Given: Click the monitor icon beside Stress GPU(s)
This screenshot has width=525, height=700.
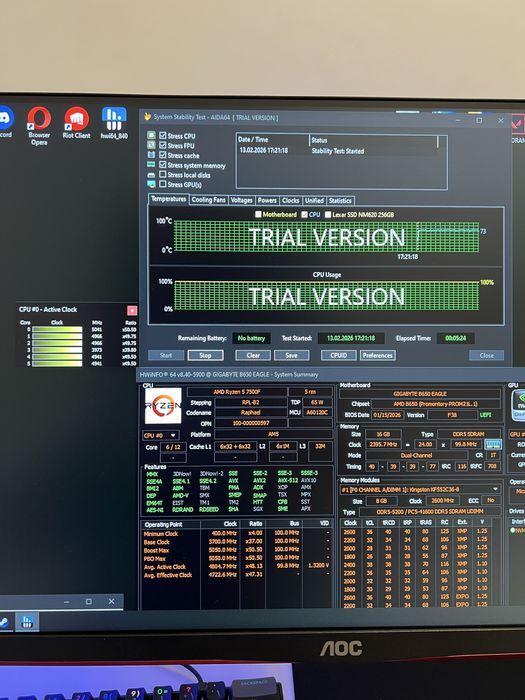Looking at the screenshot, I should click(x=152, y=184).
